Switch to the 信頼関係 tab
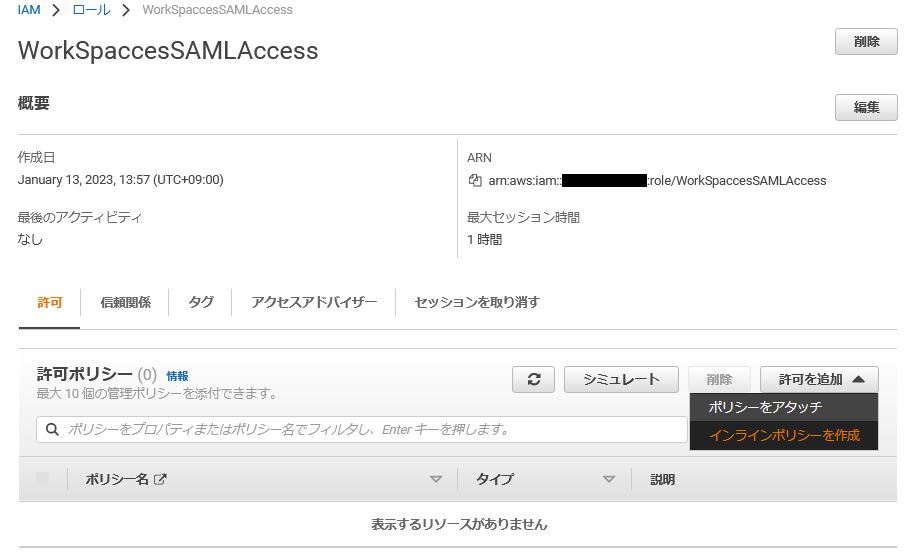 coord(125,302)
